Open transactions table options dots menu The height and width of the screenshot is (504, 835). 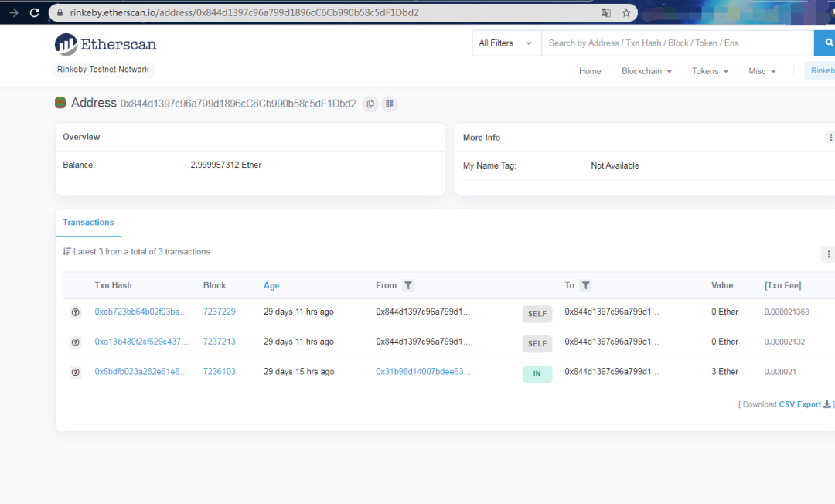tap(829, 254)
